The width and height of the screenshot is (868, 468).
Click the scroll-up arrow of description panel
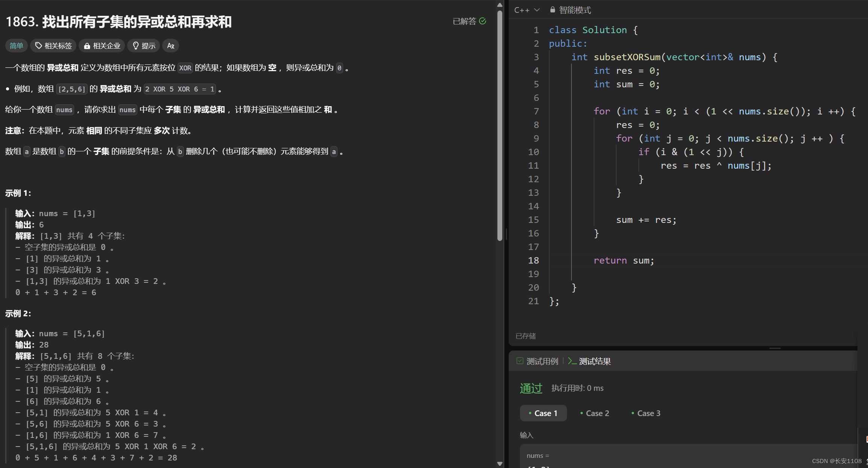click(x=500, y=5)
